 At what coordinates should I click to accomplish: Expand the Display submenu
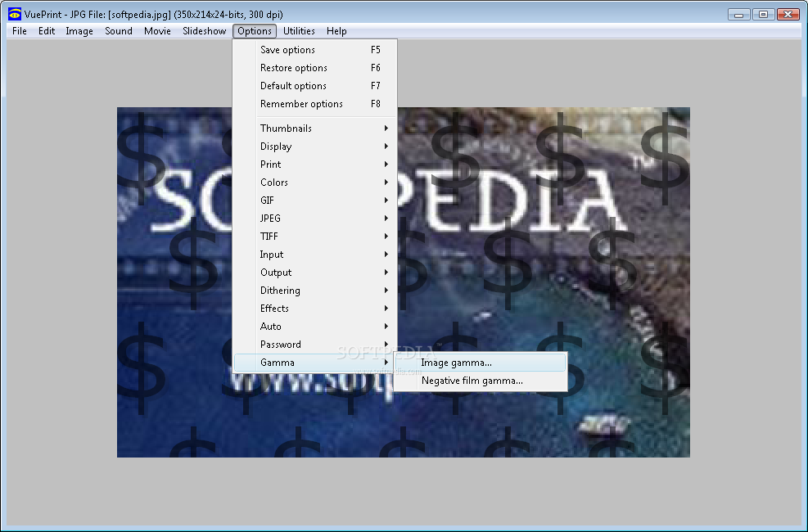coord(315,147)
